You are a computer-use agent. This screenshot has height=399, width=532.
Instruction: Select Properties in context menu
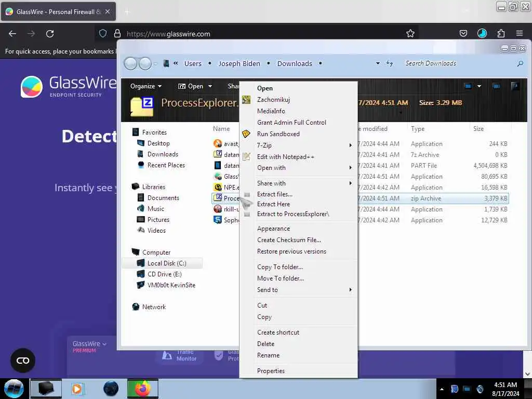pos(271,370)
